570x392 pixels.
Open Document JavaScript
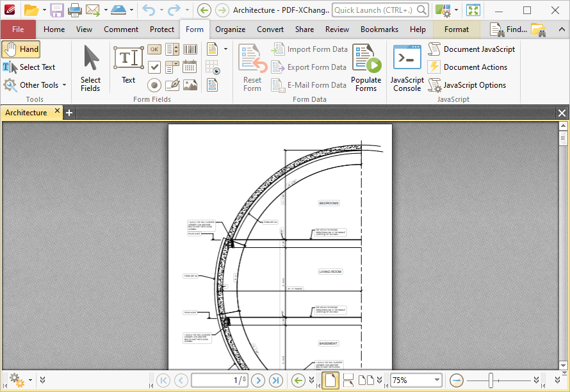click(472, 49)
